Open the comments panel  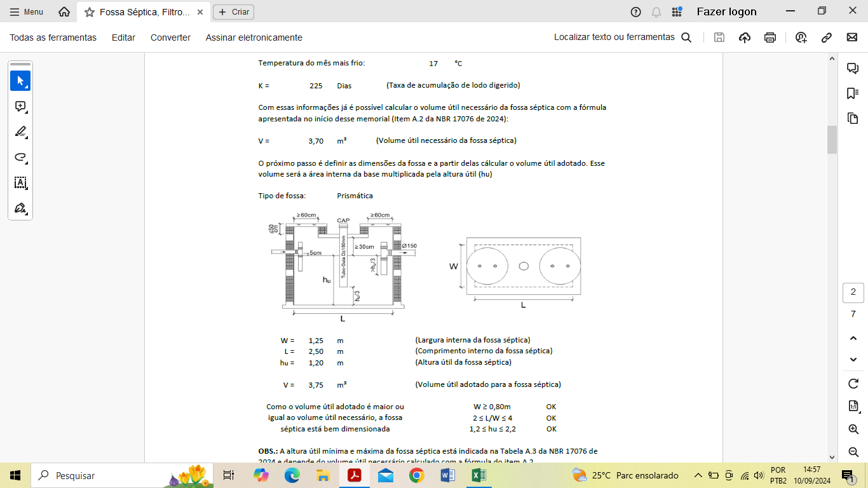[853, 69]
